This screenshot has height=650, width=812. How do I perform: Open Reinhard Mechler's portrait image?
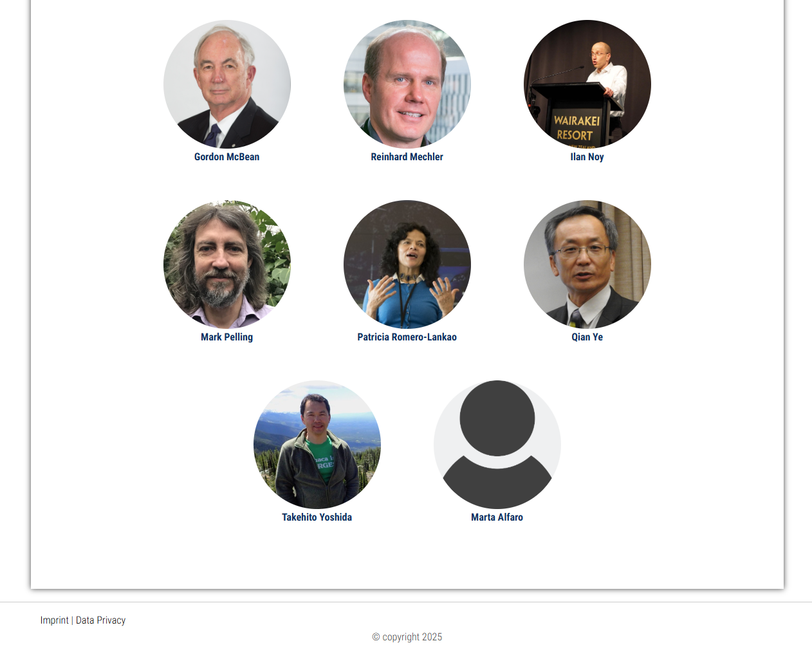(407, 84)
